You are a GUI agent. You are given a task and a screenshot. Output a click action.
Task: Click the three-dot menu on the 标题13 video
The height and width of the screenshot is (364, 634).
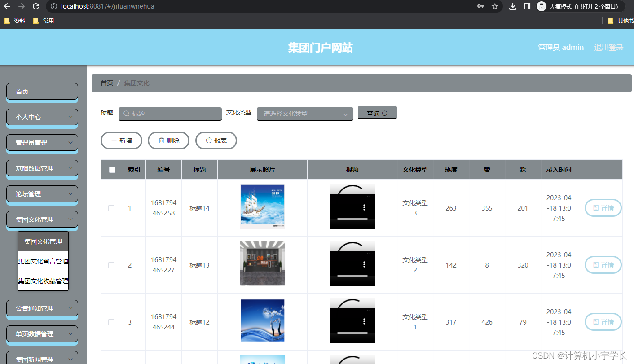click(x=364, y=264)
